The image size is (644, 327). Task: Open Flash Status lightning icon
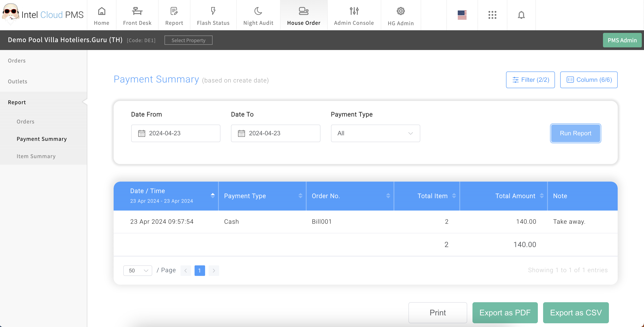(213, 11)
